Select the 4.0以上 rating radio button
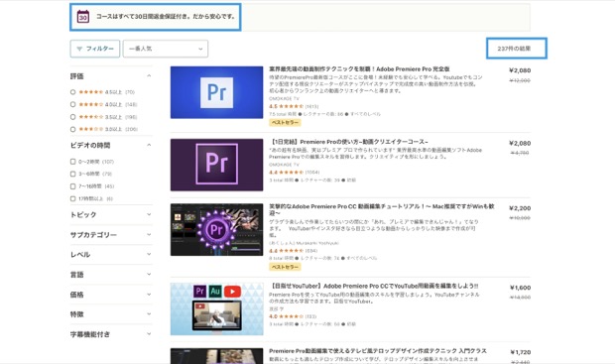This screenshot has width=615, height=364. (73, 104)
